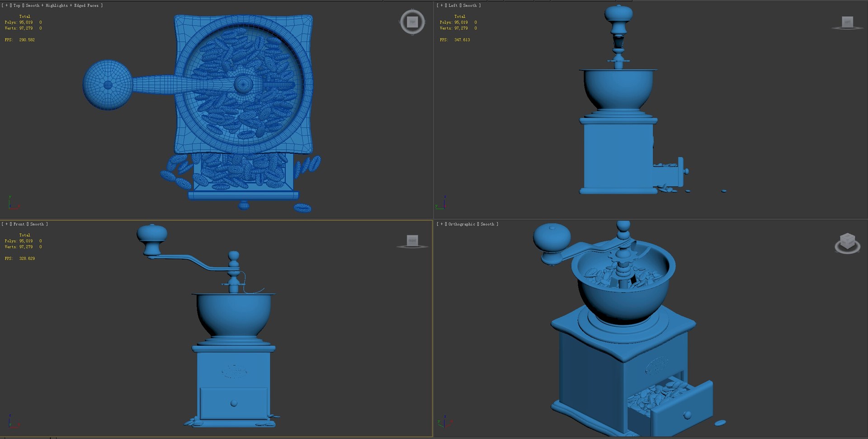Screen dimensions: 868x439
Task: Click 'Polys: 95,019' text in Top viewport
Action: pyautogui.click(x=19, y=22)
